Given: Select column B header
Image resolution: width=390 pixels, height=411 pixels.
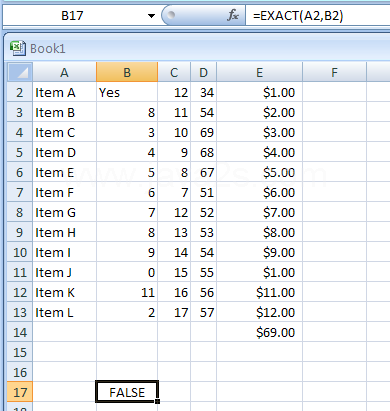Looking at the screenshot, I should pyautogui.click(x=127, y=72).
